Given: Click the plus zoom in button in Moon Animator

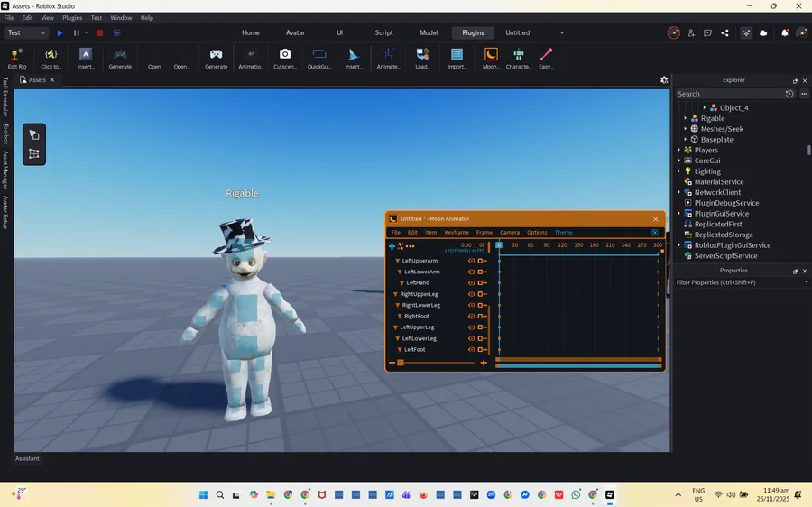Looking at the screenshot, I should (484, 363).
